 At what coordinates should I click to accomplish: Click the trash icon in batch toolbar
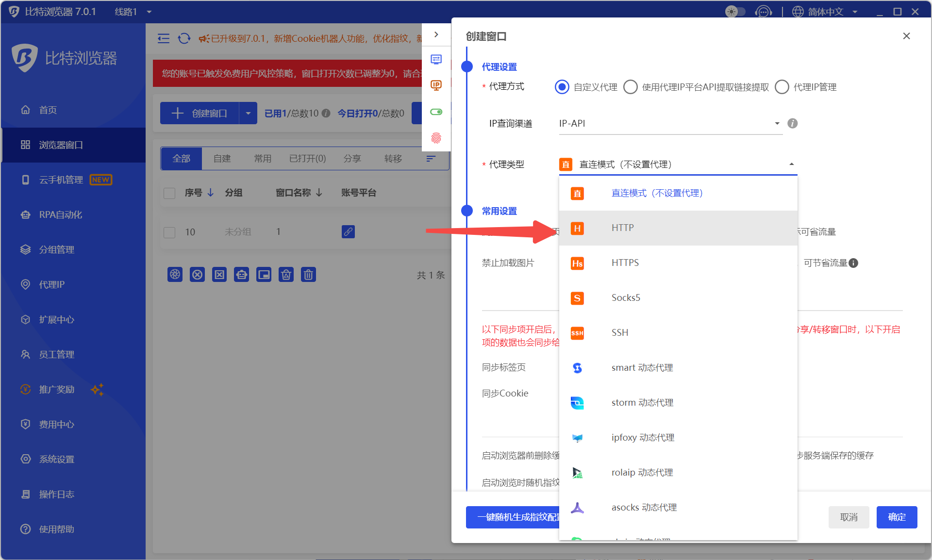308,275
